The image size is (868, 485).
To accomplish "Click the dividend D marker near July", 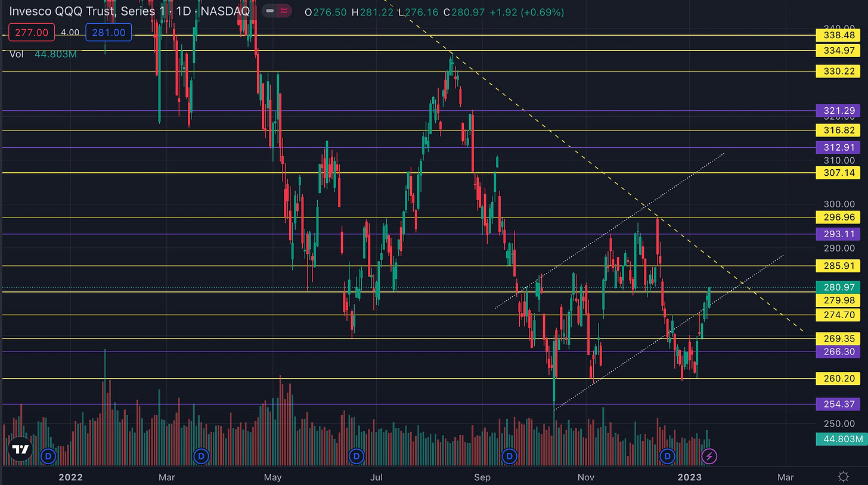I will [x=356, y=456].
